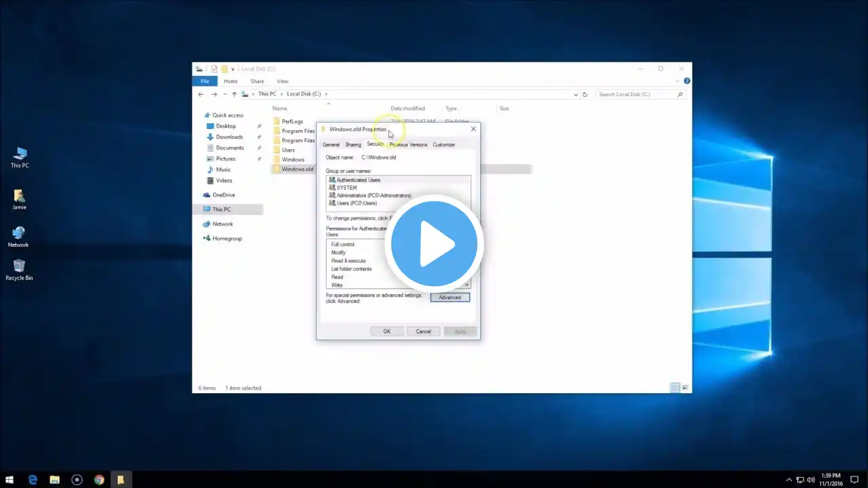Click the Properties quick access toolbar icon
This screenshot has height=488, width=868.
tap(214, 69)
